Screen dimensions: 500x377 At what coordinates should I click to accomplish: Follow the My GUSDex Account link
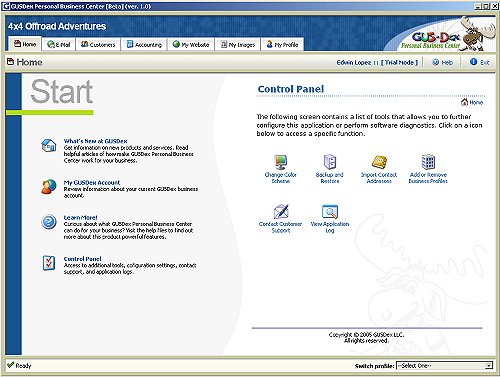(92, 183)
